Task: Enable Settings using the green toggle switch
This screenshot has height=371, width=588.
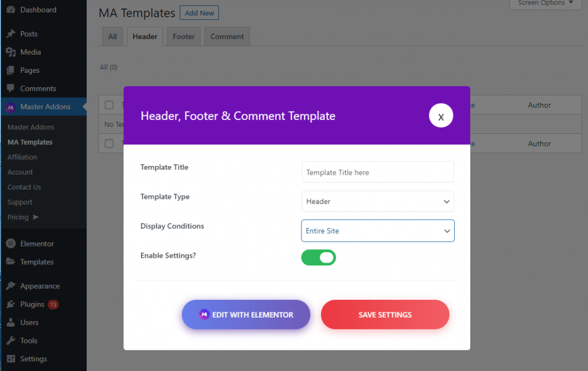Action: pyautogui.click(x=318, y=257)
